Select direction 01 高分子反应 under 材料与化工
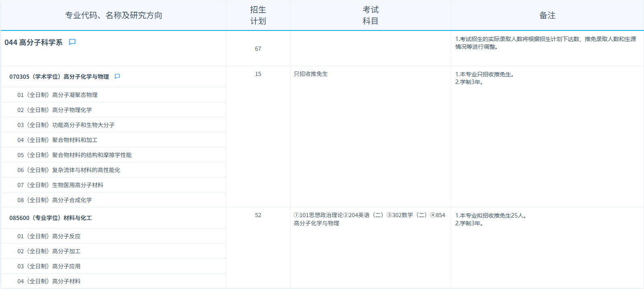Screen dimensions: 644x289 pyautogui.click(x=49, y=236)
